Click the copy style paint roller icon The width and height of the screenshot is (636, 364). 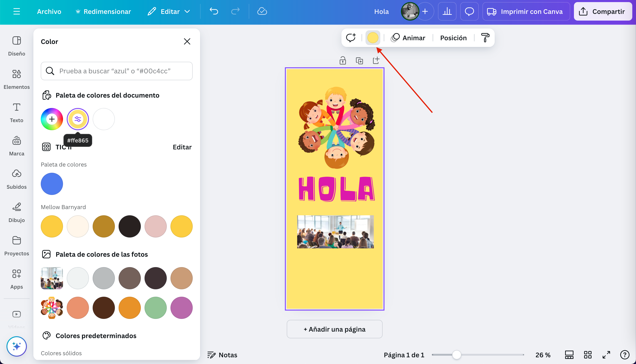tap(485, 38)
